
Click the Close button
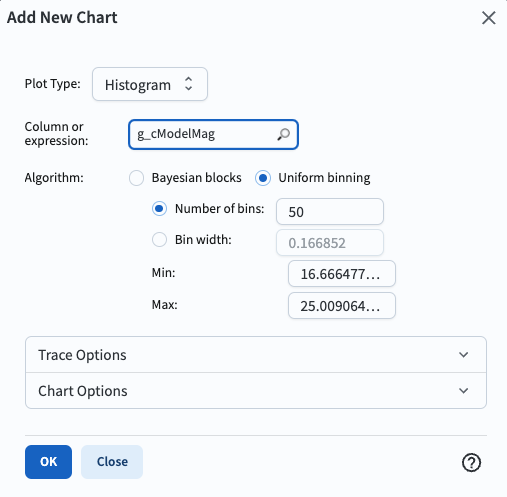[112, 462]
